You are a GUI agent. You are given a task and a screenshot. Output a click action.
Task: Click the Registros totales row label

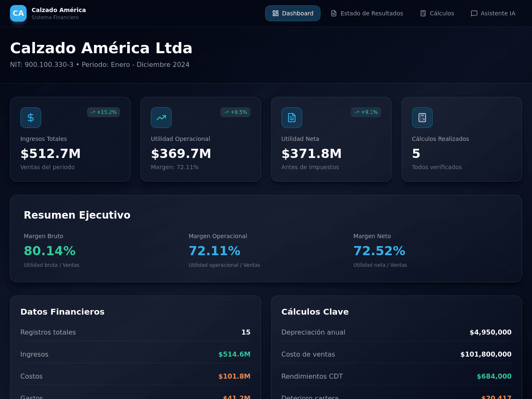coord(48,332)
